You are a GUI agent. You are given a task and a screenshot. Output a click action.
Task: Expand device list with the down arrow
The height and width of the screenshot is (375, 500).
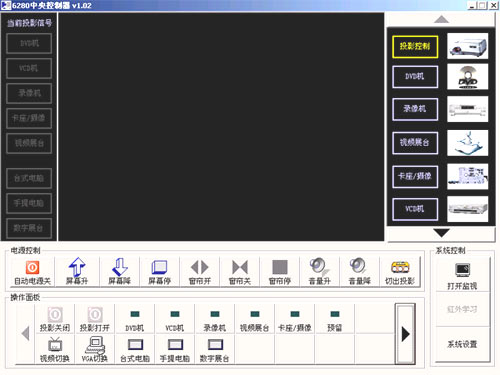tap(442, 232)
